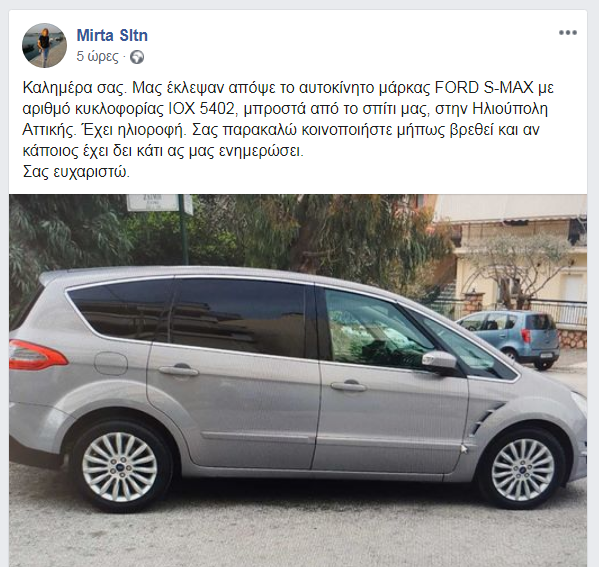Click the red tail light in photo
This screenshot has width=599, height=579.
37,355
